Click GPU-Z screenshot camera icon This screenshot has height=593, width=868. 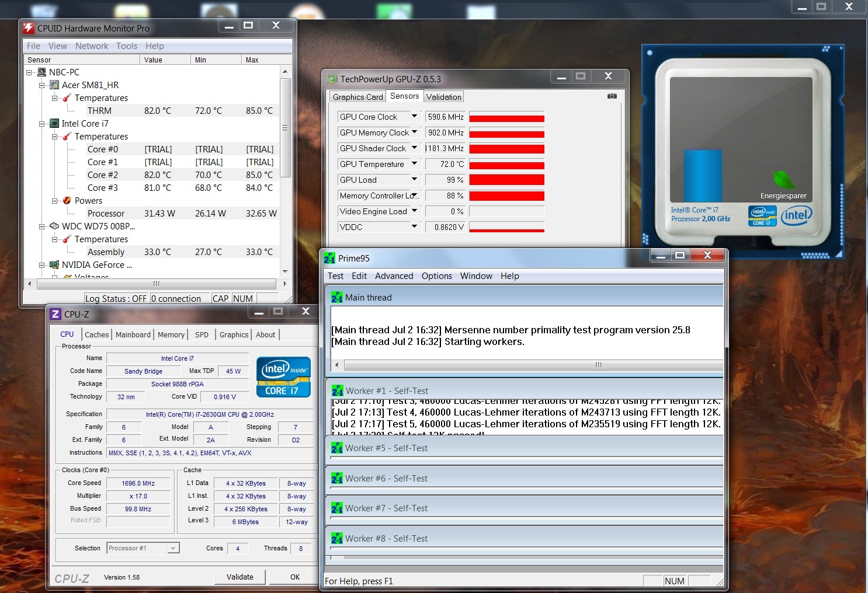click(612, 96)
